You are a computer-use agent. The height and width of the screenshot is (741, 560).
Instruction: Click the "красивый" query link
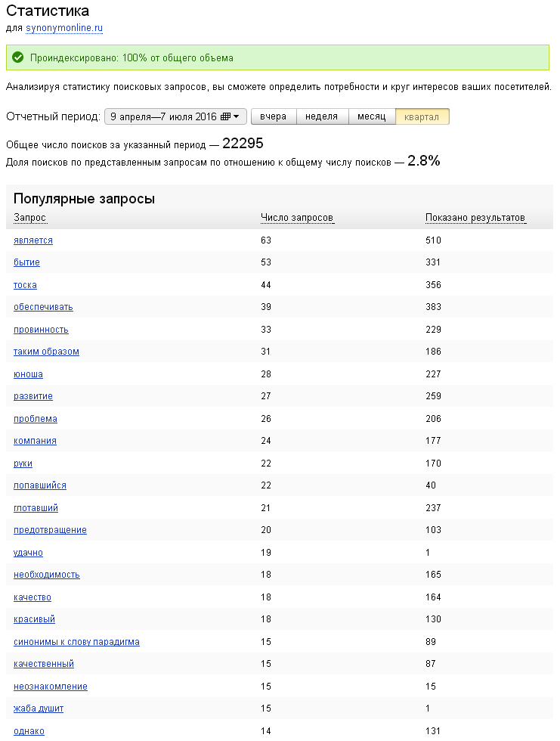(35, 619)
